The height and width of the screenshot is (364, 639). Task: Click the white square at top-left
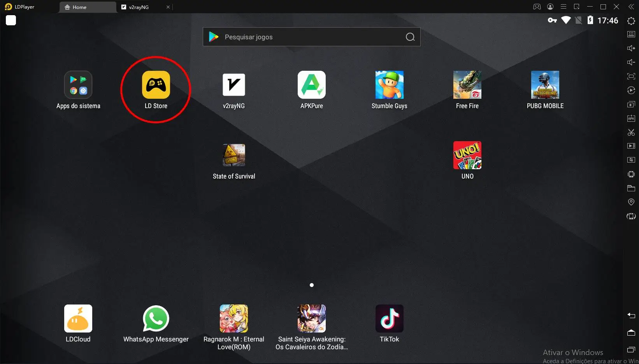(x=11, y=20)
